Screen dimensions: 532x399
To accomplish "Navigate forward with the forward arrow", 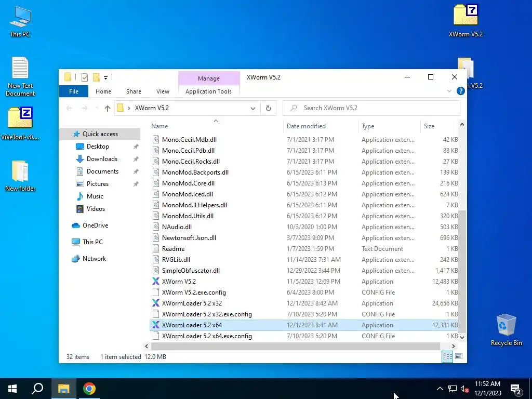I will [x=85, y=108].
